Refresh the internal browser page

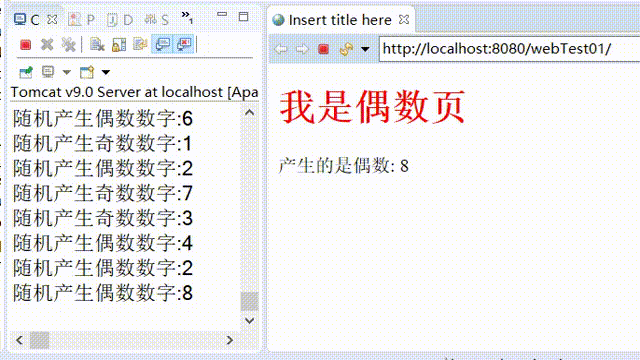pos(346,49)
